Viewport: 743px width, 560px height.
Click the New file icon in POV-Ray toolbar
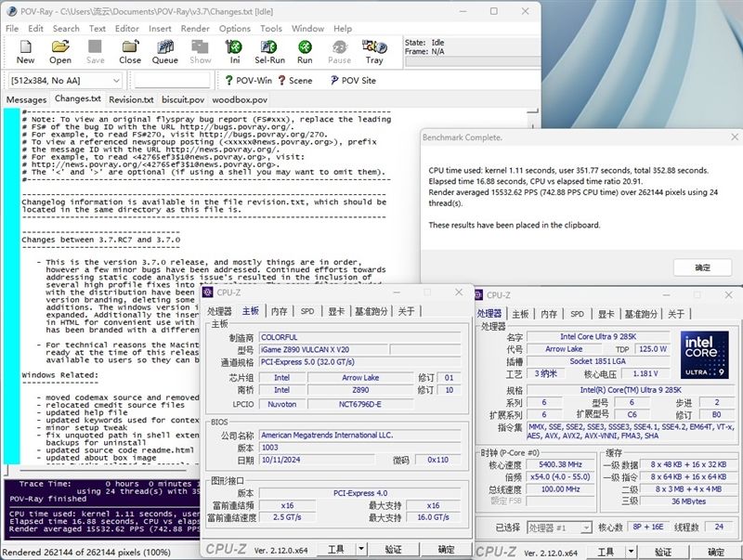(x=25, y=52)
